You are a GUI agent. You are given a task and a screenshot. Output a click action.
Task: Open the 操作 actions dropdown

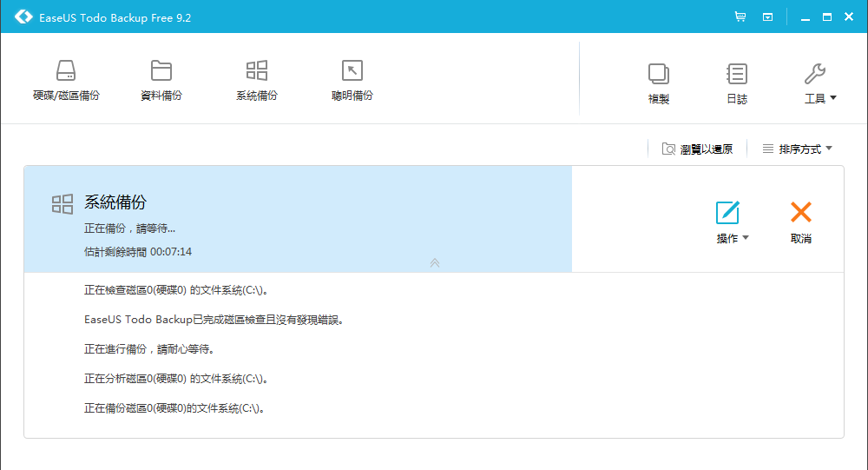(732, 222)
